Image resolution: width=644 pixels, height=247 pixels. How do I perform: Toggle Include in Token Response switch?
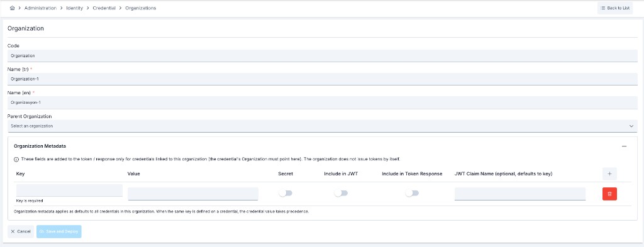tap(412, 193)
